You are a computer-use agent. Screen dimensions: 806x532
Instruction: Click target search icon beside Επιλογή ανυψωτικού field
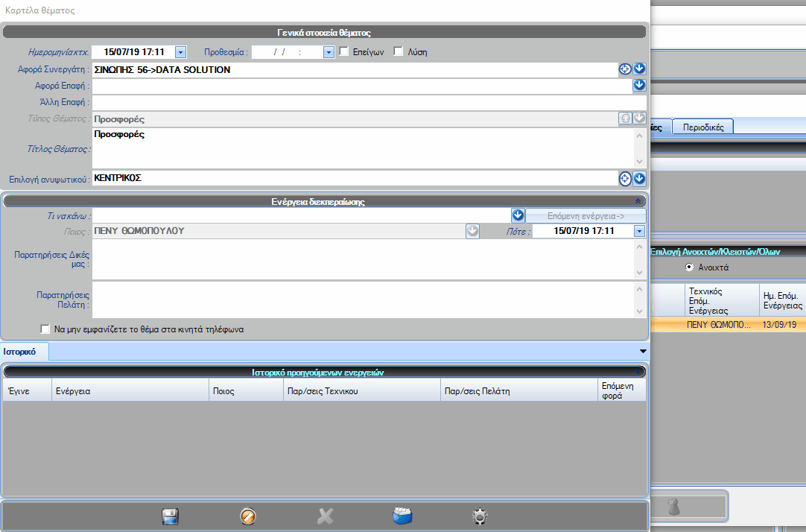(625, 179)
